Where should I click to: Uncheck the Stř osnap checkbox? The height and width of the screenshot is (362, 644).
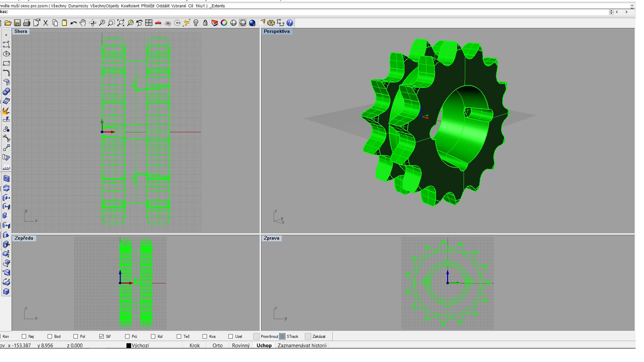(x=102, y=336)
